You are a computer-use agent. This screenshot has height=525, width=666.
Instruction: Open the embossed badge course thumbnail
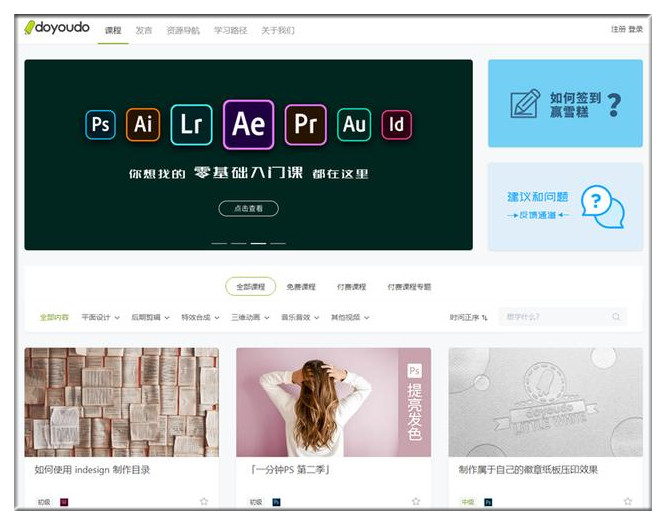pos(545,402)
